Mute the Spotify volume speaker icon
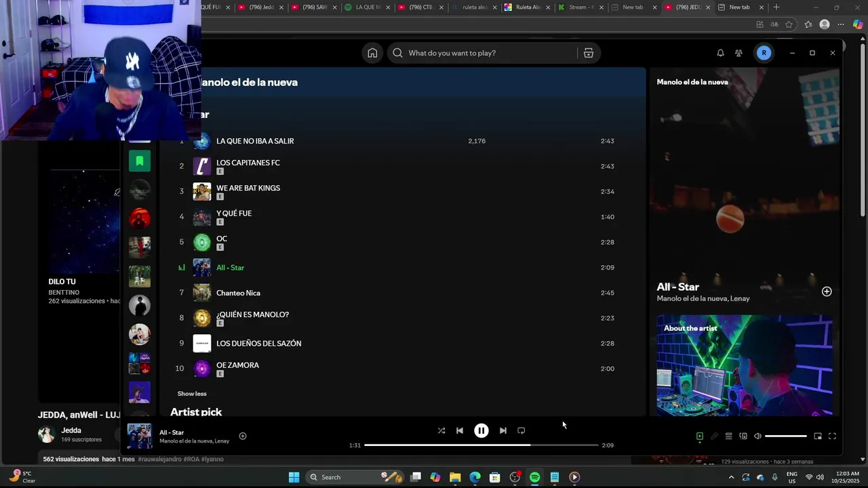The width and height of the screenshot is (868, 488). pos(757,436)
